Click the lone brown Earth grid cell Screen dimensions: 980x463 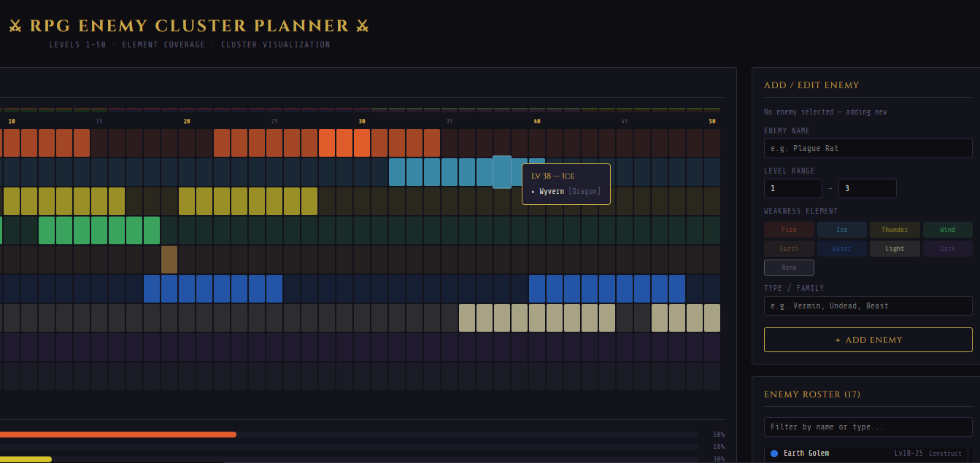[x=169, y=260]
